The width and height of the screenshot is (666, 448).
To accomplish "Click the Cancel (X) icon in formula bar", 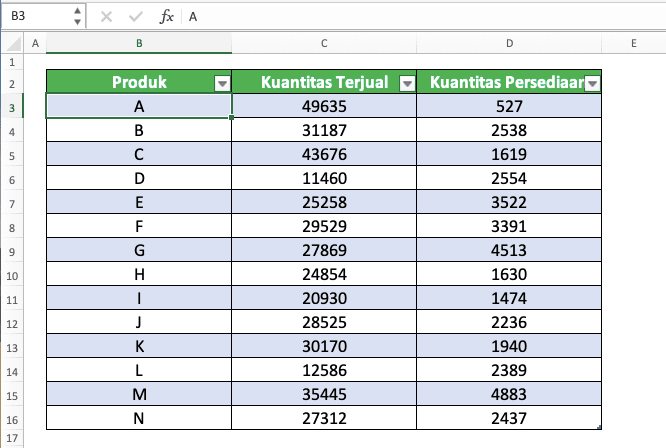I will click(x=106, y=17).
